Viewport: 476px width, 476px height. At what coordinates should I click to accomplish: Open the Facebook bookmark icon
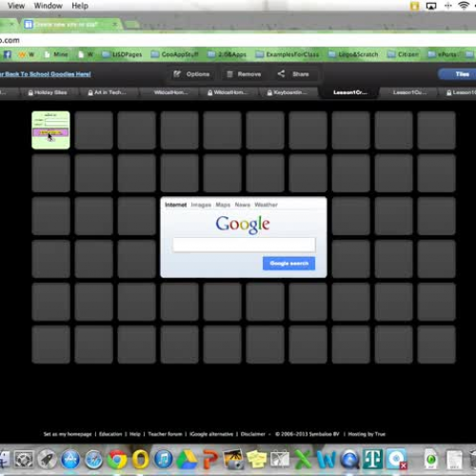point(8,54)
